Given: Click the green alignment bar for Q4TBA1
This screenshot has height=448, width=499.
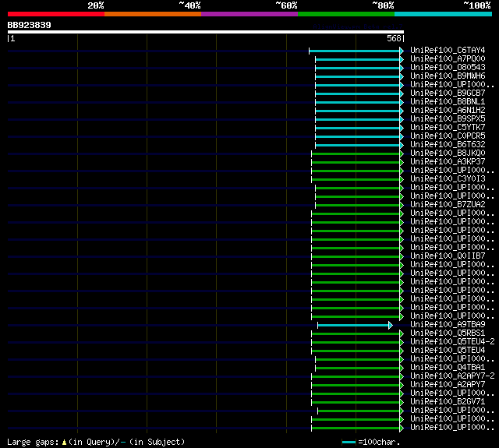Looking at the screenshot, I should pyautogui.click(x=357, y=369).
